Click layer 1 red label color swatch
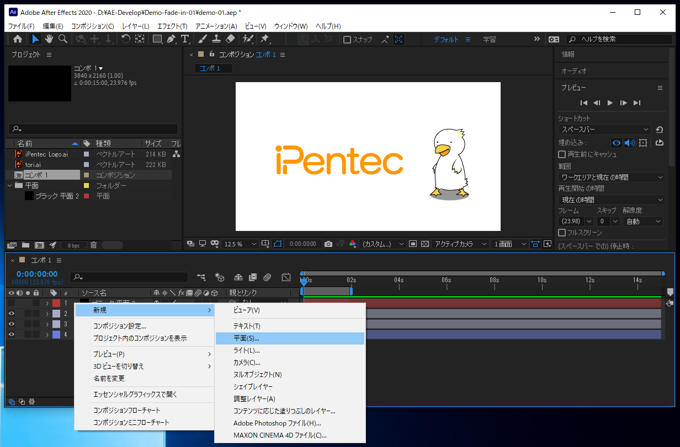Image resolution: width=680 pixels, height=447 pixels. coord(56,303)
